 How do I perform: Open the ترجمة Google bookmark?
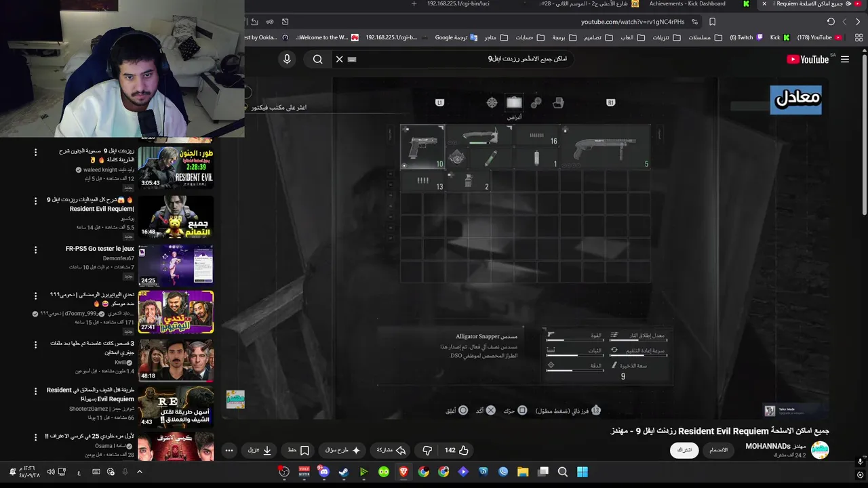pos(456,37)
